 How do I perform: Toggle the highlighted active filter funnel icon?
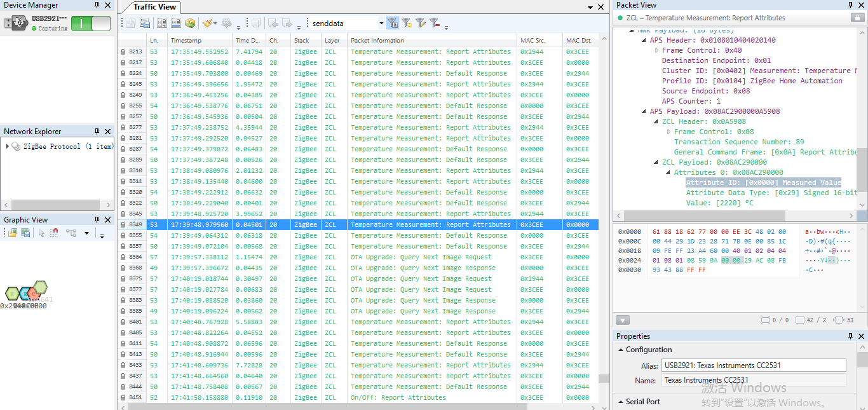tap(393, 22)
